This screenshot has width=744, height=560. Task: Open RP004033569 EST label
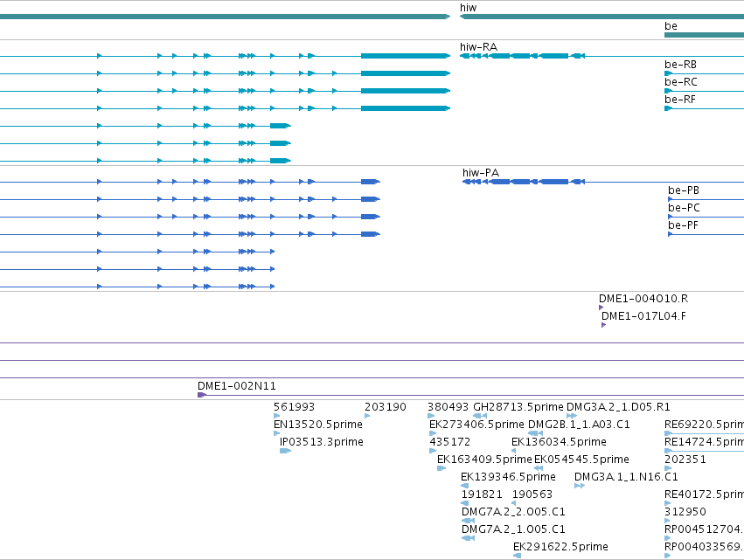click(704, 547)
